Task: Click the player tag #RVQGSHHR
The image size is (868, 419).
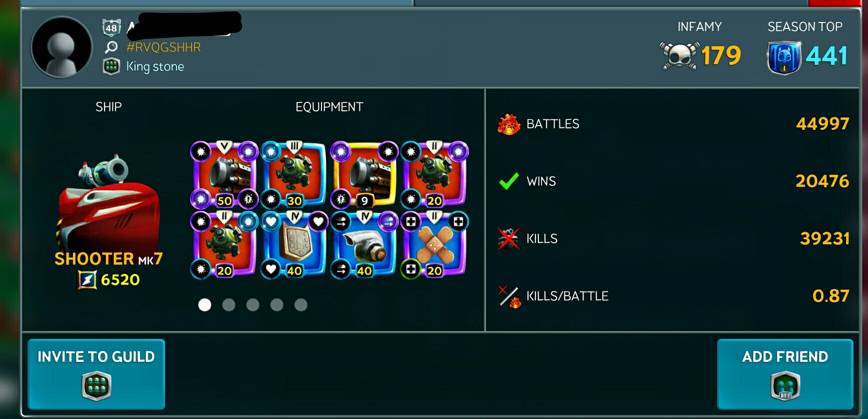Action: click(163, 47)
